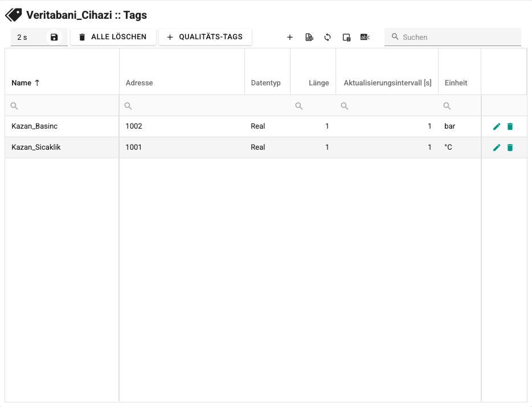Delete the Kazan_Sicaklik tag

point(510,147)
